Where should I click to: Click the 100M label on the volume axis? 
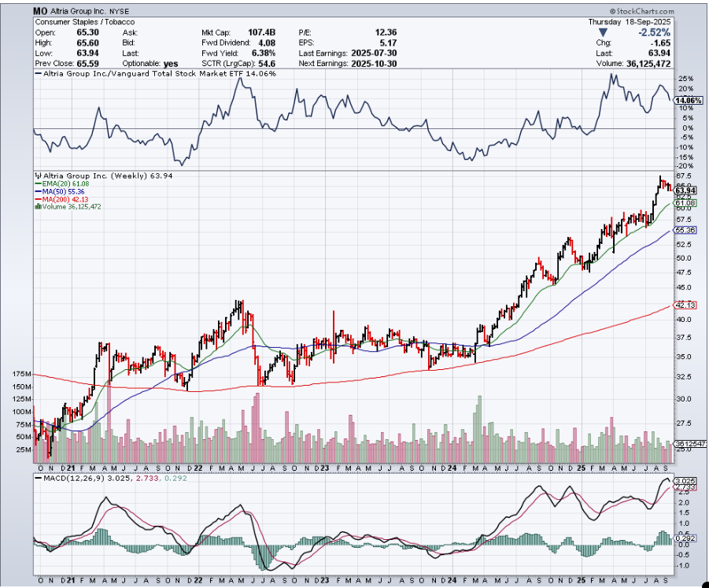pos(22,412)
